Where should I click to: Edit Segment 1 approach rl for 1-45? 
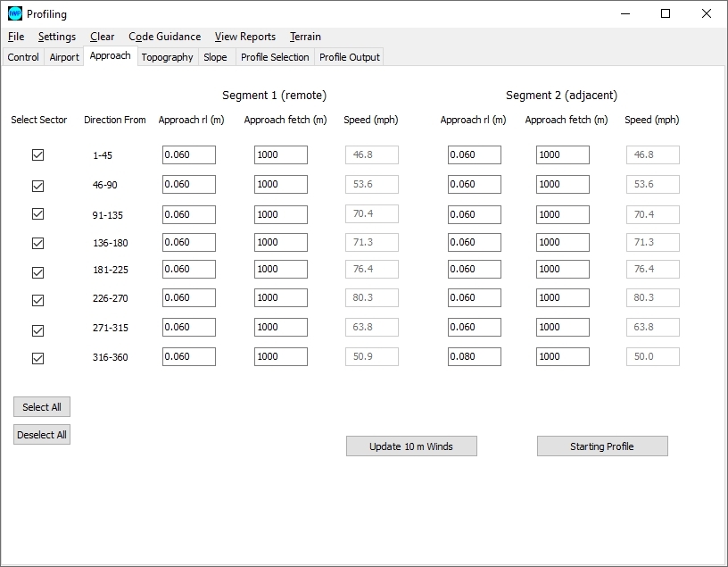[x=188, y=155]
